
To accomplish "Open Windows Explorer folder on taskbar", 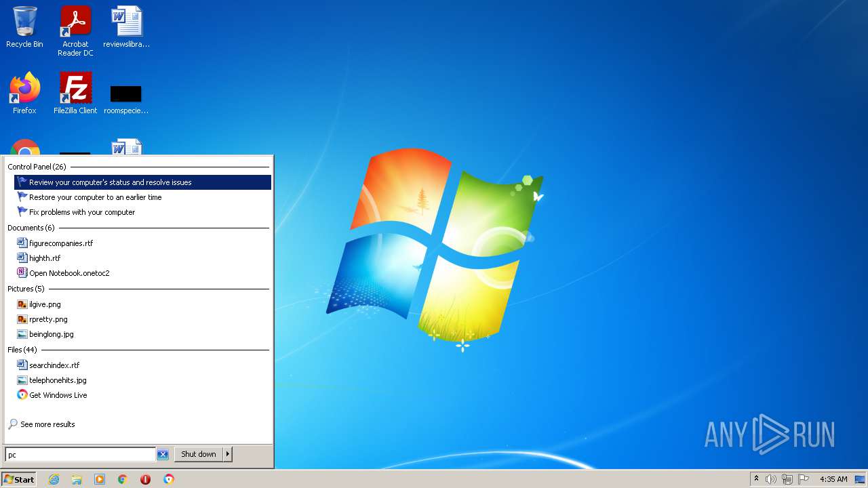I will pos(77,479).
